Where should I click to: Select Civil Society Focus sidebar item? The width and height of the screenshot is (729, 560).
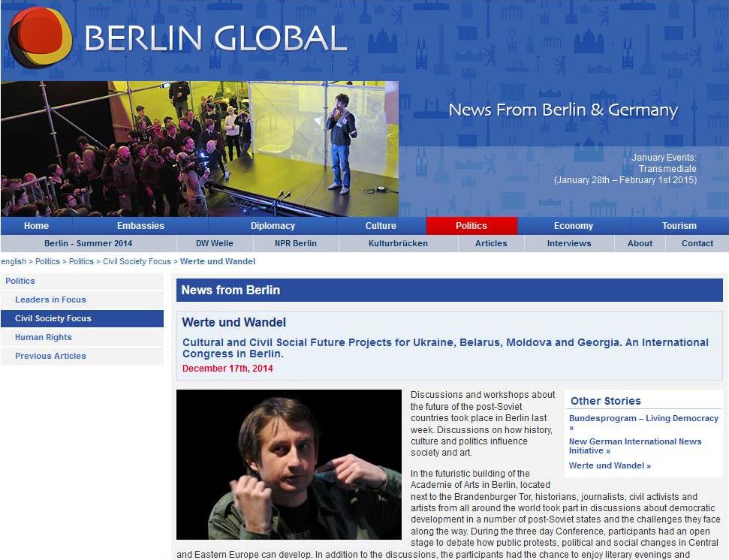[82, 318]
